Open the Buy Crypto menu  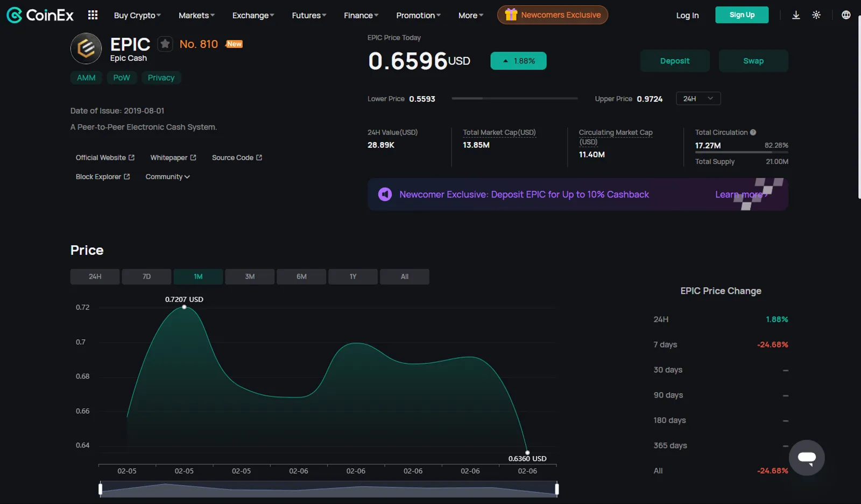tap(137, 15)
